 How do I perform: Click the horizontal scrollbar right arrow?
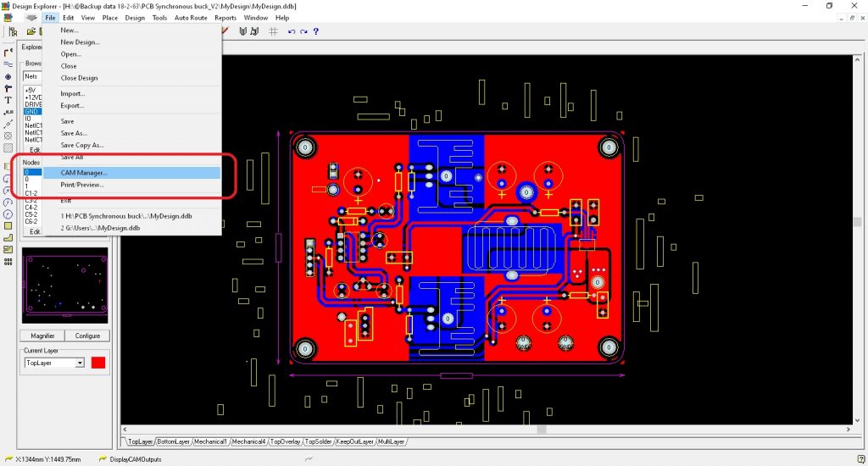pyautogui.click(x=848, y=430)
